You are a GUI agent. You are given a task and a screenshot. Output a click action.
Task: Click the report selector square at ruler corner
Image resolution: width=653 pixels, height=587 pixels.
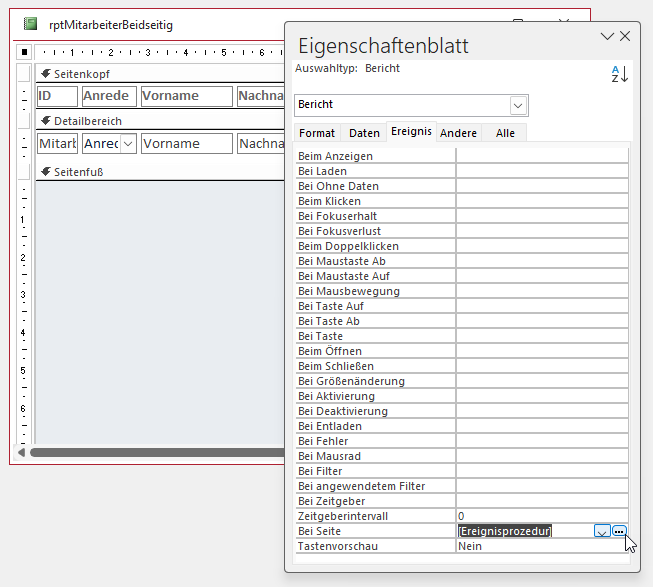24,52
